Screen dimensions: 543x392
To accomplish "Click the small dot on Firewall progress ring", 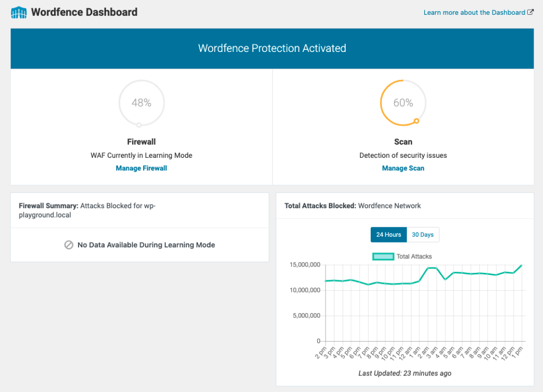I will tap(139, 126).
